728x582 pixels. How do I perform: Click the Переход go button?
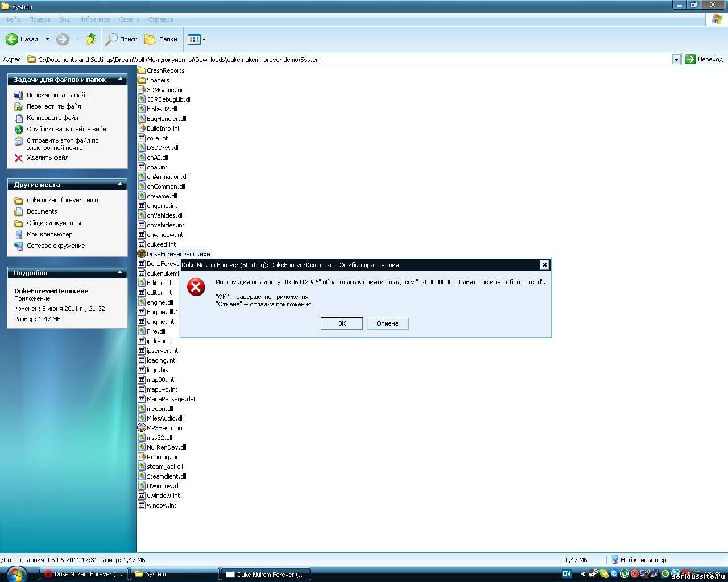coord(704,59)
